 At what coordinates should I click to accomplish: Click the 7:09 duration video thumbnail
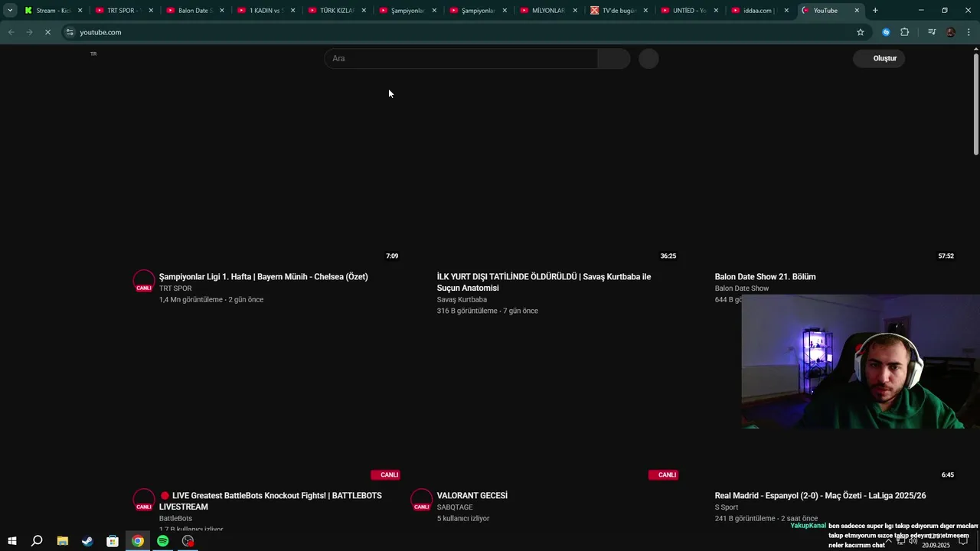[267, 187]
